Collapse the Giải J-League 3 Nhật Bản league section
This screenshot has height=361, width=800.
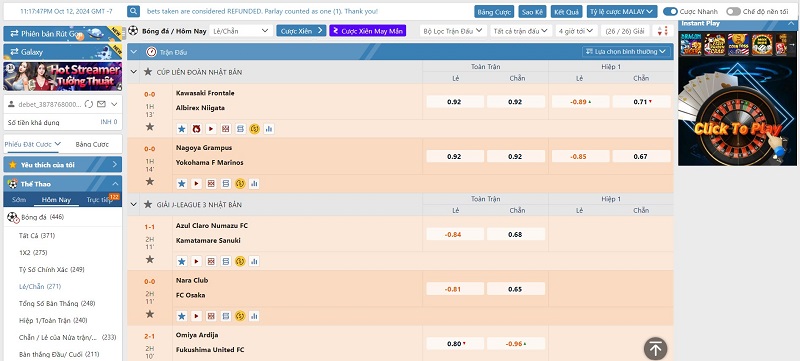pos(134,204)
